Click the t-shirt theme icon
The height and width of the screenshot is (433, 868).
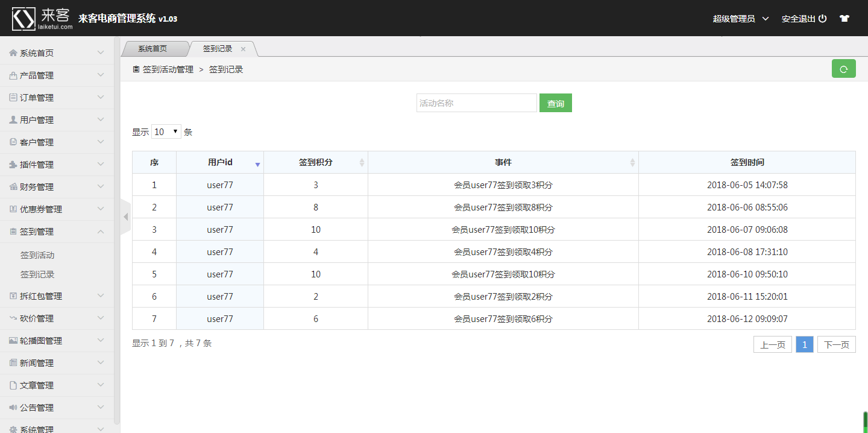coord(844,19)
